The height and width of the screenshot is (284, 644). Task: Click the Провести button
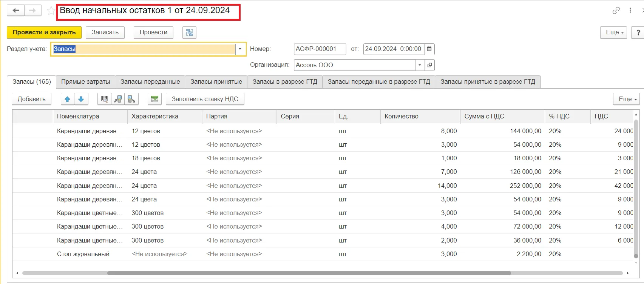click(153, 32)
